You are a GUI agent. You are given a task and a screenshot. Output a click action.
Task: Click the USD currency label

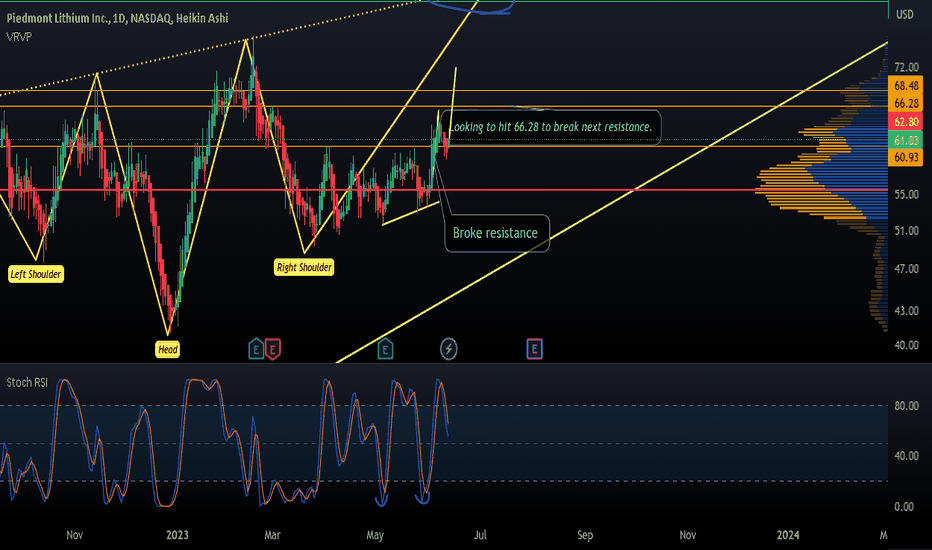[905, 14]
